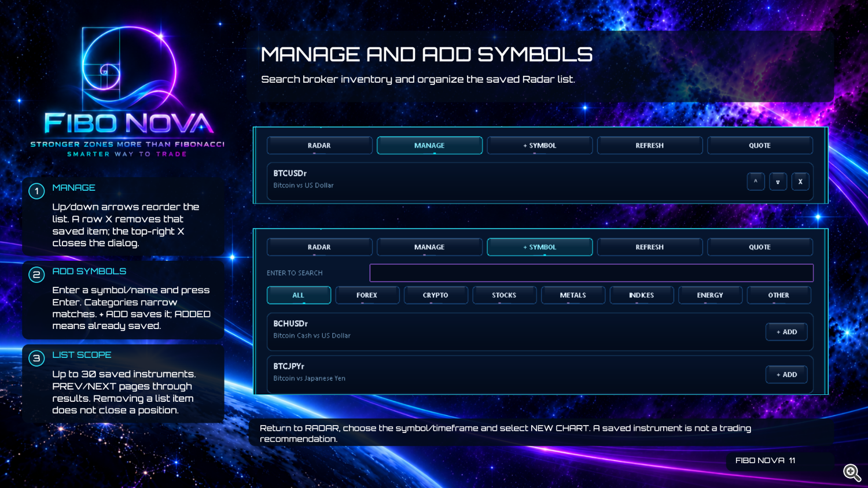
Task: Remove BTCUSDr with its row X
Action: (x=800, y=182)
